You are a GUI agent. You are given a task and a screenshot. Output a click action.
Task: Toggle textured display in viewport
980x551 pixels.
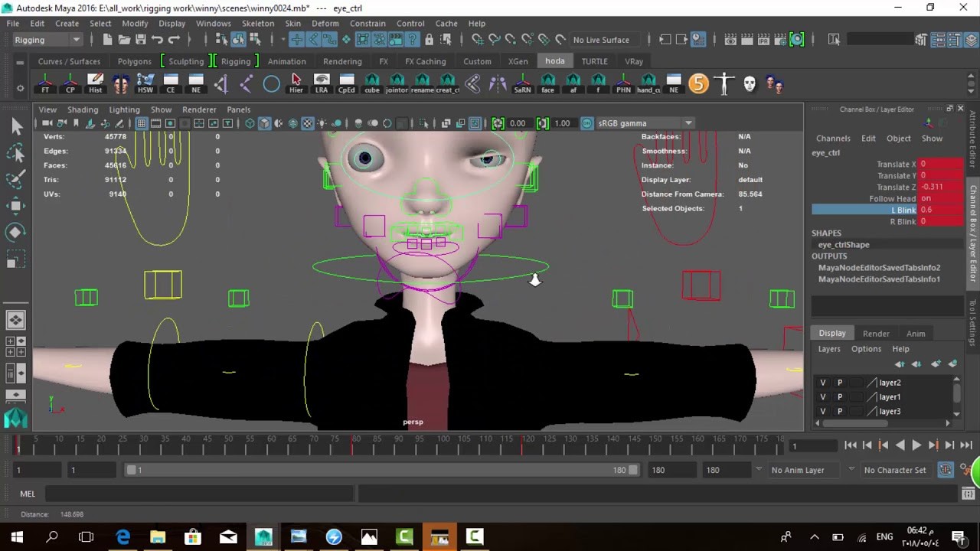coord(308,123)
